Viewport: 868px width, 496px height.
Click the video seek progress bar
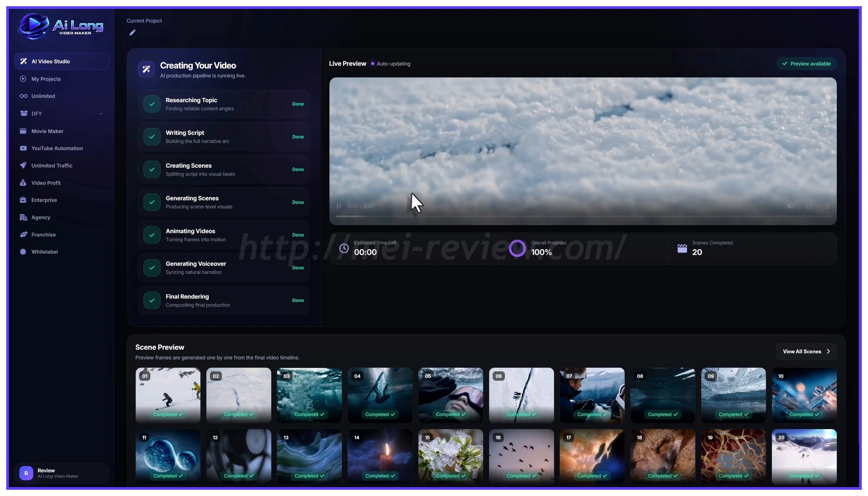[x=583, y=216]
